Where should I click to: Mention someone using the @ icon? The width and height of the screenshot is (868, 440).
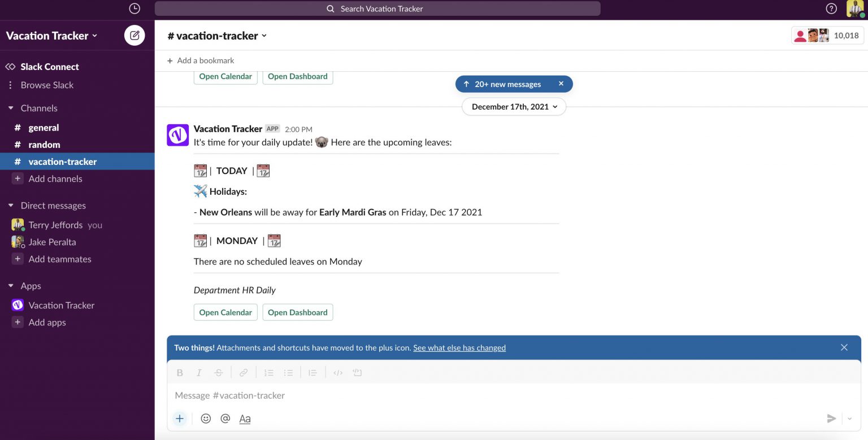[x=225, y=419]
